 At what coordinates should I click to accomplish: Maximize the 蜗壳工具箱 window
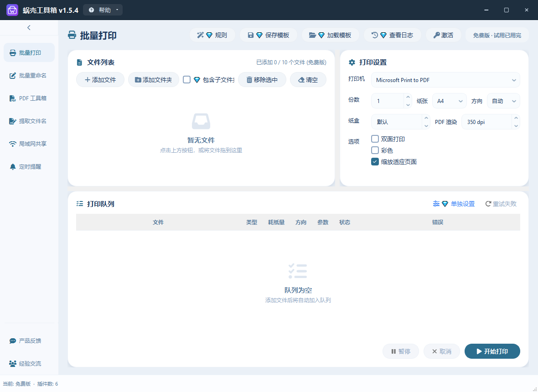(507, 10)
